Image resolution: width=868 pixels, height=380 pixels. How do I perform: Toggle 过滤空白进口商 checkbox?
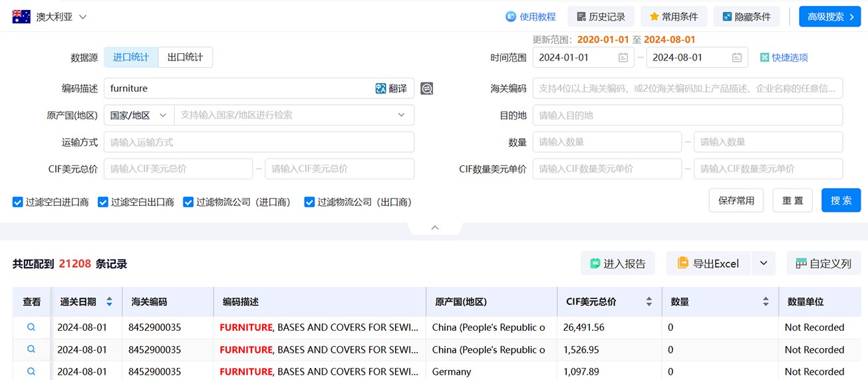click(x=18, y=202)
